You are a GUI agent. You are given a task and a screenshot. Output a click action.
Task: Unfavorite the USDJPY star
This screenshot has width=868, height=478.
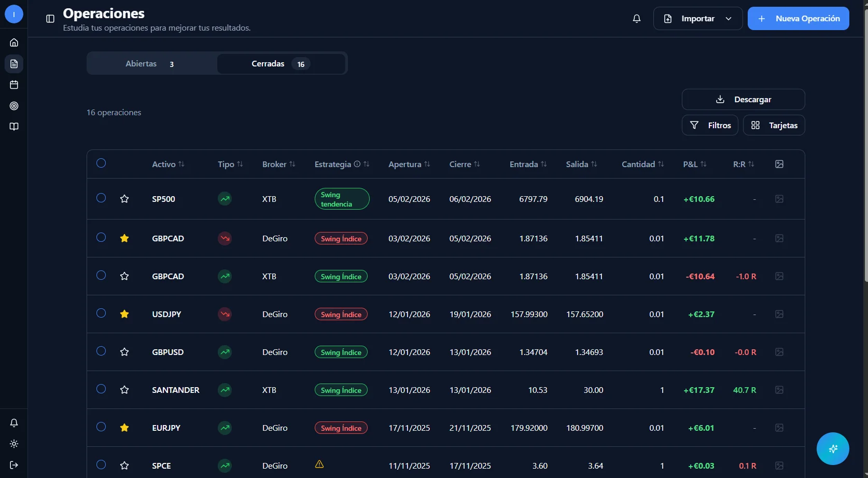pos(124,314)
